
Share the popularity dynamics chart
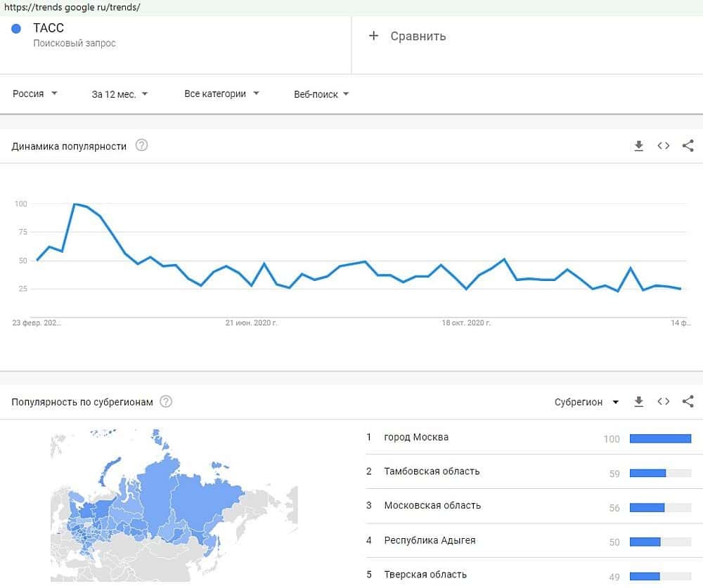coord(688,146)
